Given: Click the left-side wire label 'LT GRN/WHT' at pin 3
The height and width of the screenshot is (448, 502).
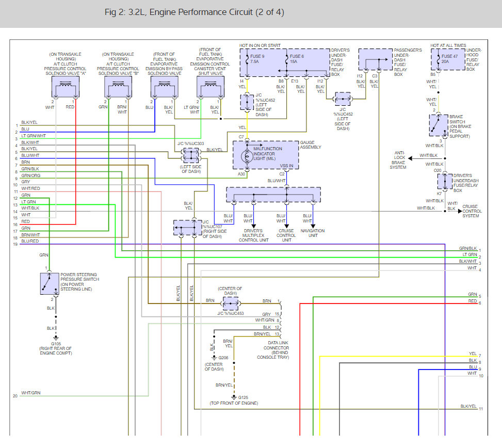Looking at the screenshot, I should point(34,136).
